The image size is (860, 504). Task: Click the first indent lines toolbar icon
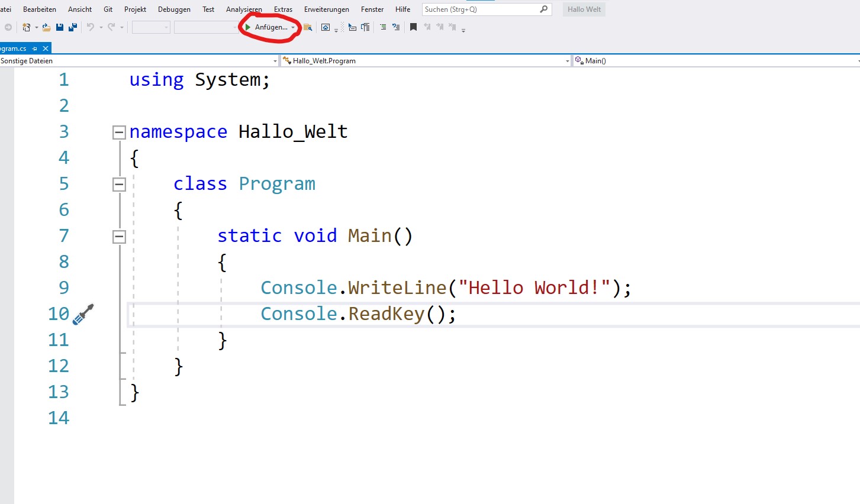pos(352,27)
